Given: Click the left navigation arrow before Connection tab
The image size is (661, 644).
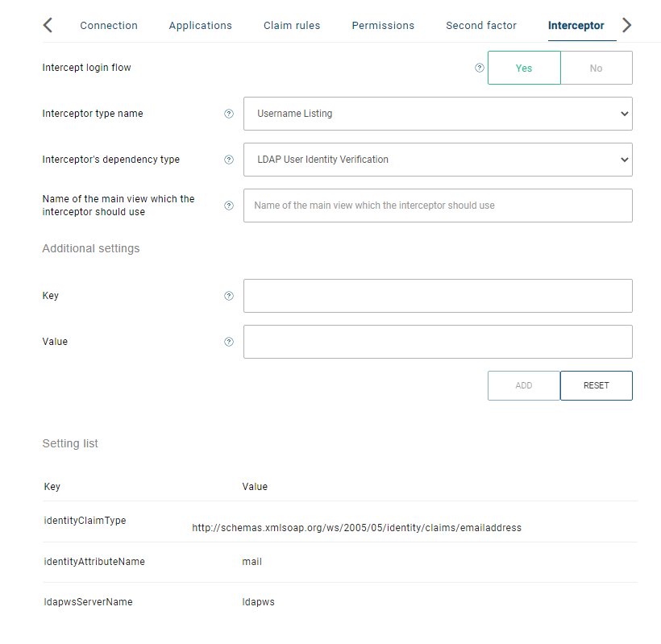Looking at the screenshot, I should point(47,25).
